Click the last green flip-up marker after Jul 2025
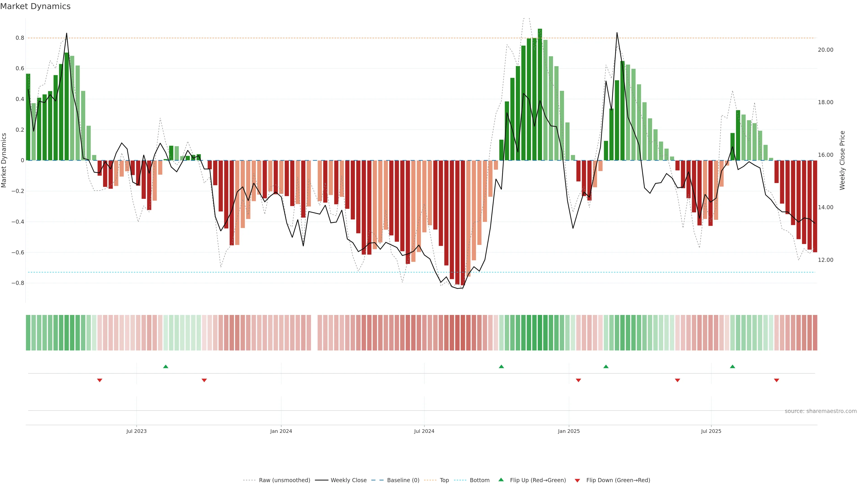The image size is (868, 488). coord(732,366)
